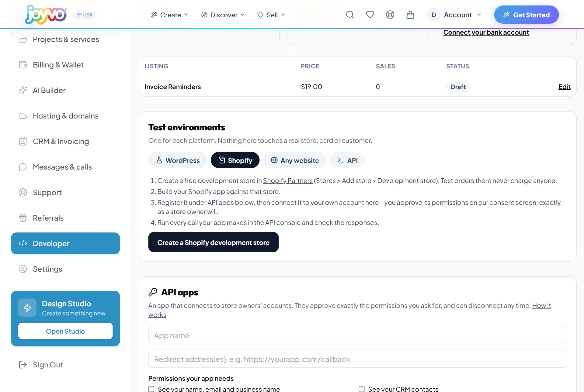Expand the Create menu
The image size is (584, 392).
click(x=170, y=15)
